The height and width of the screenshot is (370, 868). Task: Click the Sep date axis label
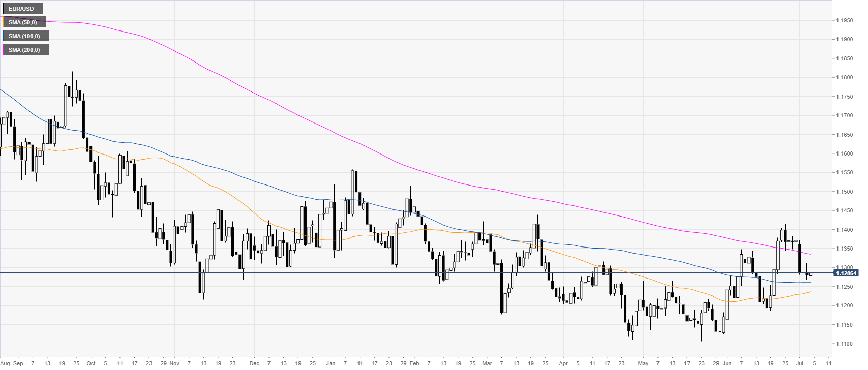pos(18,363)
